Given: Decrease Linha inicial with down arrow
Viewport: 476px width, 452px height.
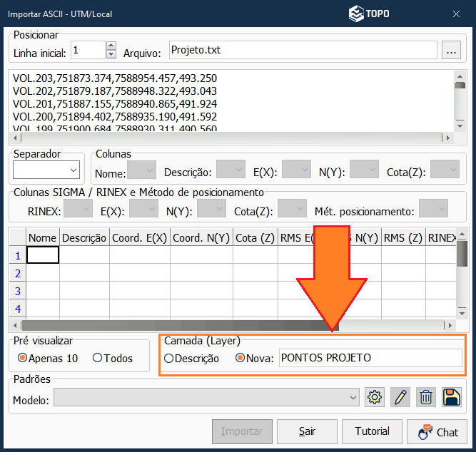Looking at the screenshot, I should point(111,54).
